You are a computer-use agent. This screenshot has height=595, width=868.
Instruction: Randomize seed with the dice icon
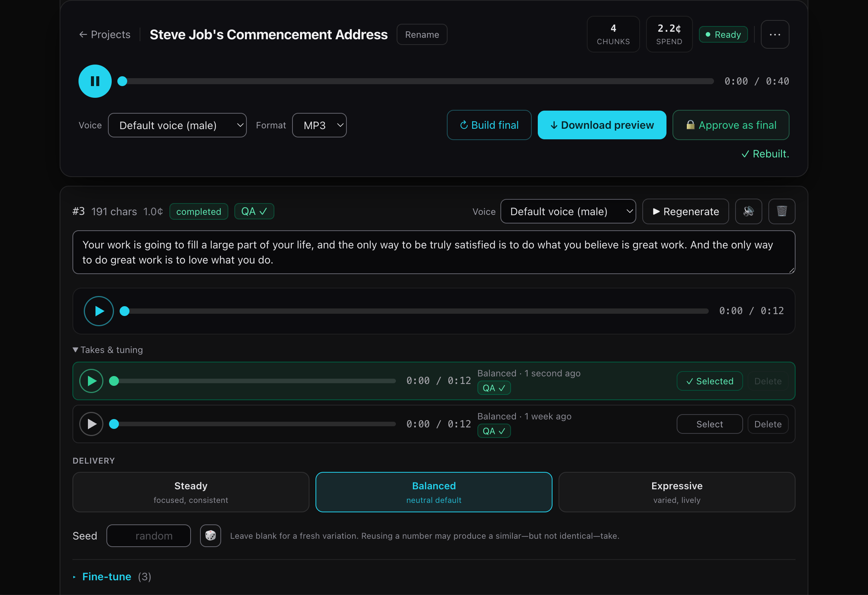[x=211, y=536]
